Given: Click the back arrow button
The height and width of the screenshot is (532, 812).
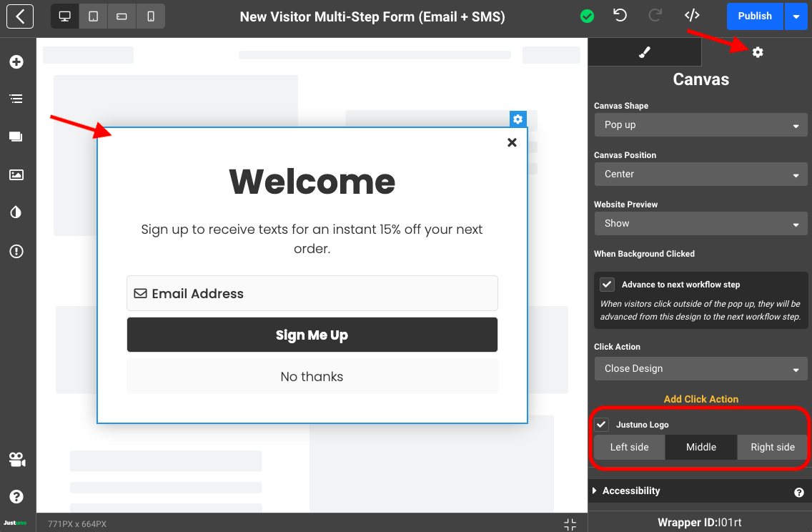Looking at the screenshot, I should pos(20,16).
